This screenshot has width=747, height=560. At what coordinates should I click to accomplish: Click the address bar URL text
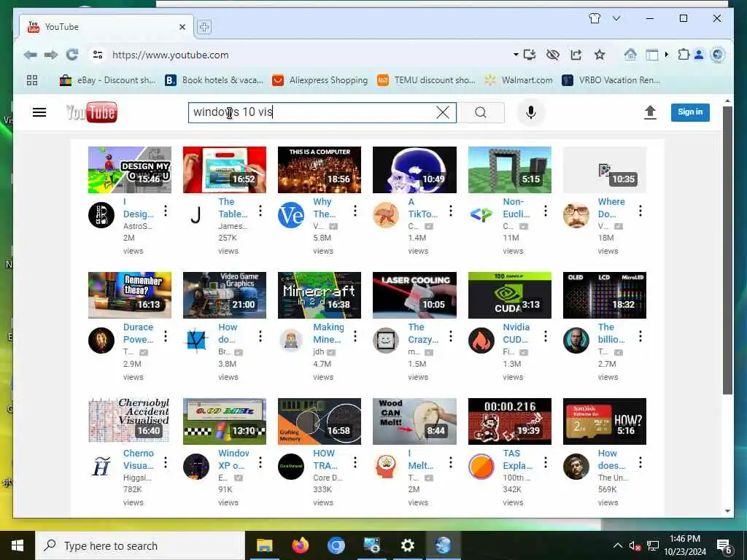tap(171, 55)
